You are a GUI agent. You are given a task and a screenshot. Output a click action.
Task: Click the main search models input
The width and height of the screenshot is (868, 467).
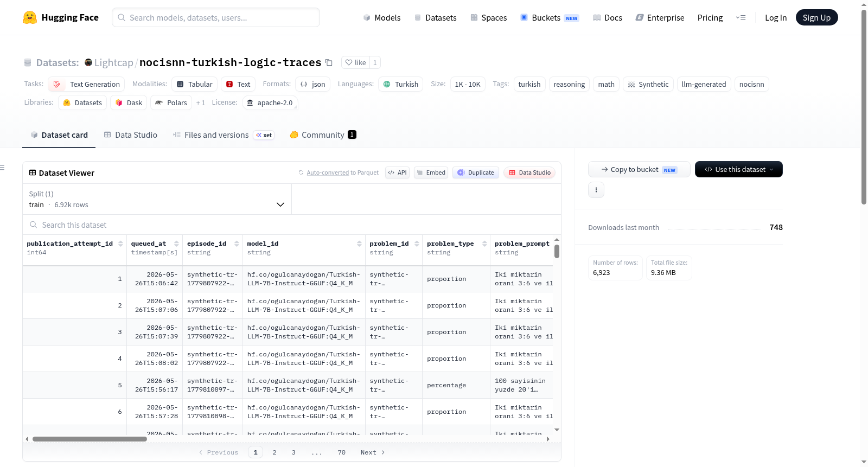[216, 17]
